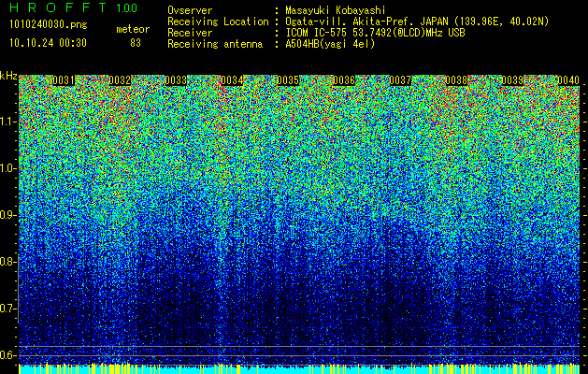Click the kHz axis unit label
Viewport: 588px width, 374px height.
coord(8,76)
